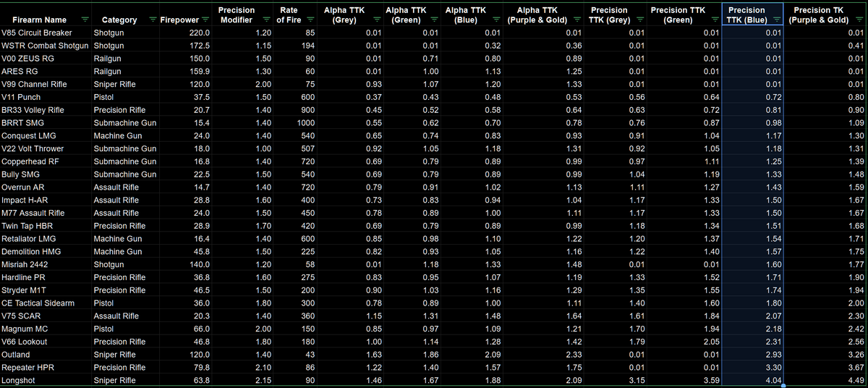Select Category cell Railgun for ARES RG

125,72
